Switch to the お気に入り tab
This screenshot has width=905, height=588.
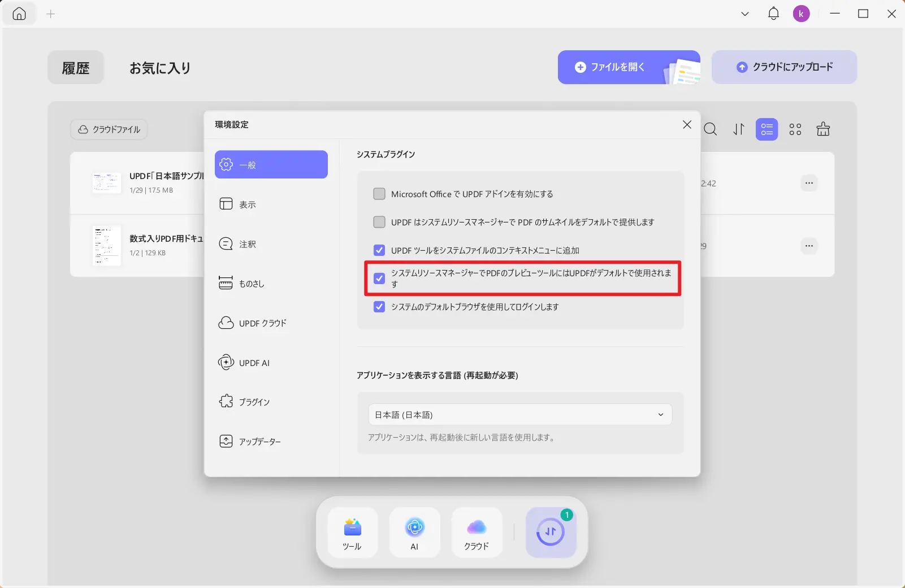pyautogui.click(x=160, y=68)
